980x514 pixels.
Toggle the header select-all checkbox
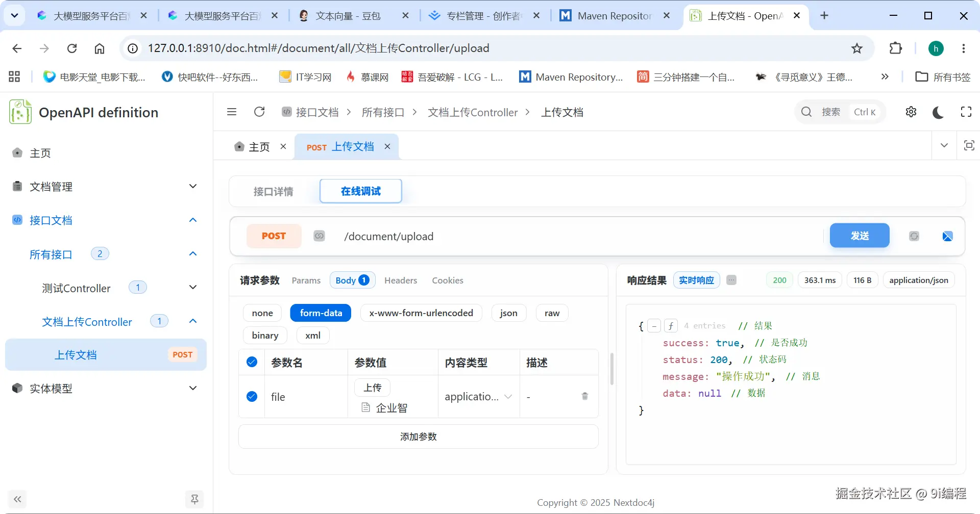(x=252, y=362)
